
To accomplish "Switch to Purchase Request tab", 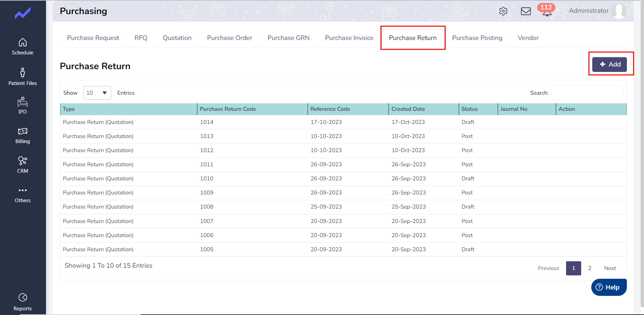I will pos(93,38).
